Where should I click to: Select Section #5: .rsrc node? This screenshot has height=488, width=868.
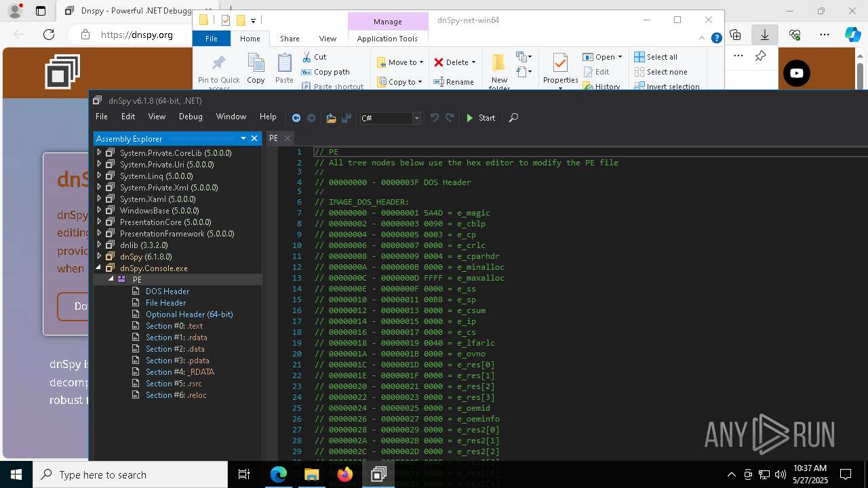click(x=174, y=384)
